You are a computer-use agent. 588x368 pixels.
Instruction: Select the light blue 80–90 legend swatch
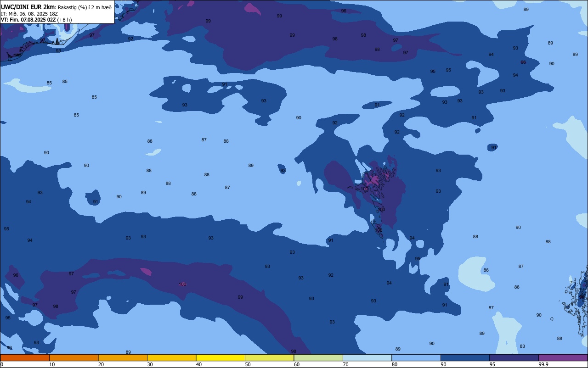(x=416, y=357)
